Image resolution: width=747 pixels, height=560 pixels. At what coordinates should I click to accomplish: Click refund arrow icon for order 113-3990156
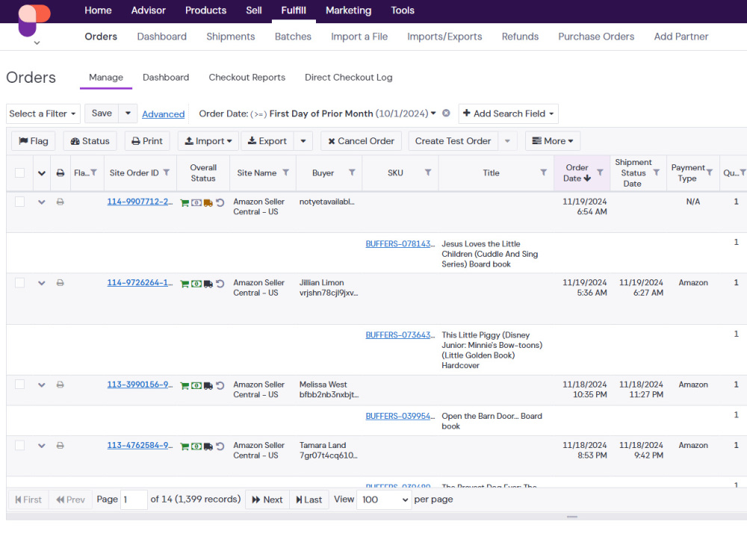point(220,386)
